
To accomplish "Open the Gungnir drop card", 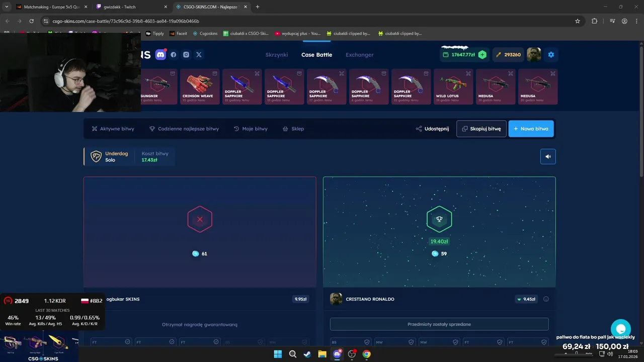I will pos(158,86).
